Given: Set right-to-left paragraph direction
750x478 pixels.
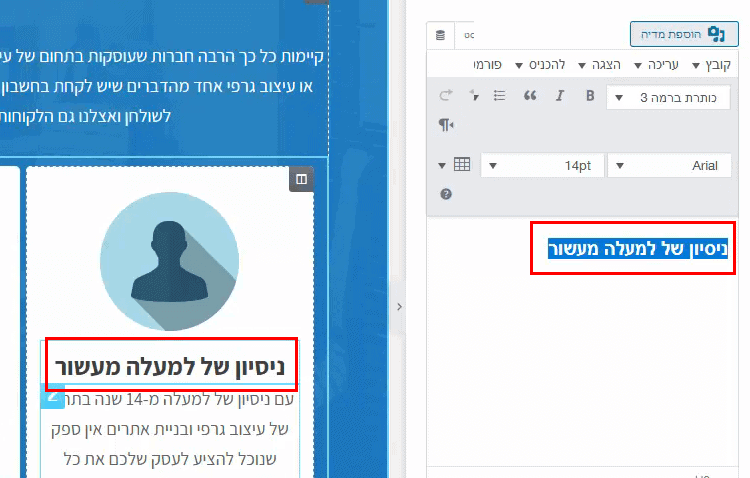Looking at the screenshot, I should click(x=446, y=125).
